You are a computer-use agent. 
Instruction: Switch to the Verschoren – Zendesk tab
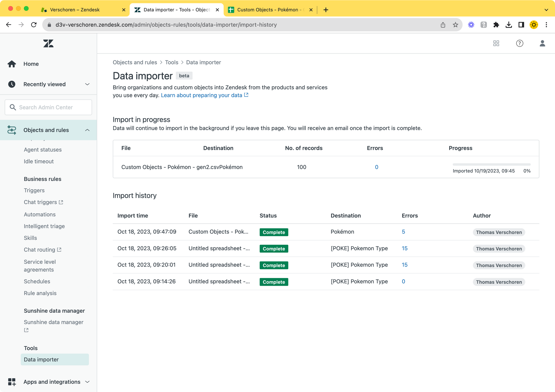click(75, 10)
